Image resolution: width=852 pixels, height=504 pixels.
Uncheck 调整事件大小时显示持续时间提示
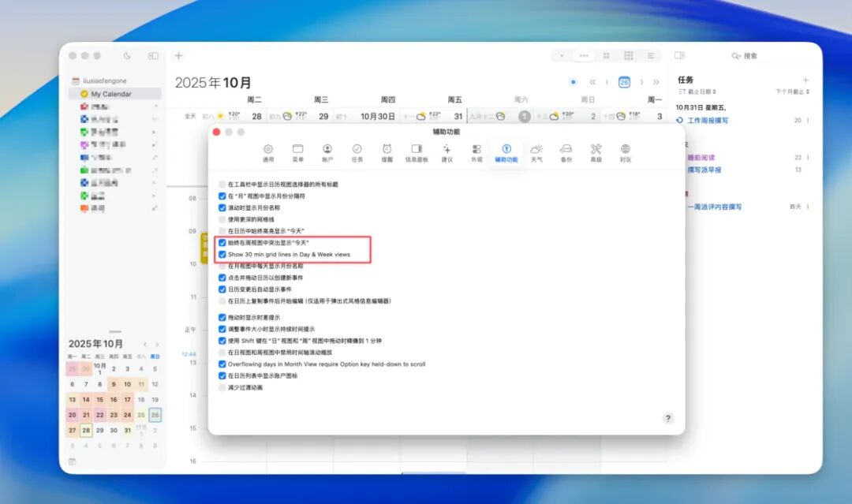222,329
